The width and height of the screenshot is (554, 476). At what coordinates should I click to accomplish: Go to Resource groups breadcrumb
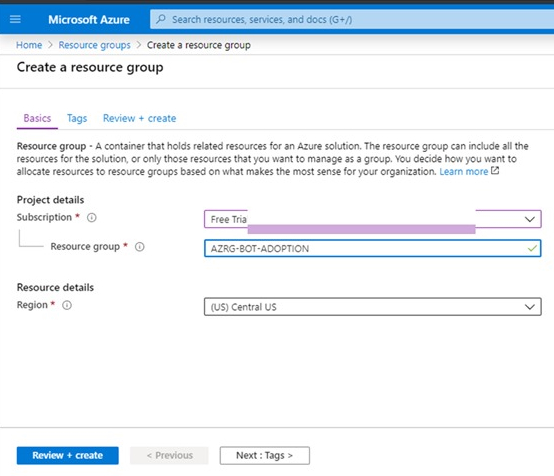[x=94, y=45]
